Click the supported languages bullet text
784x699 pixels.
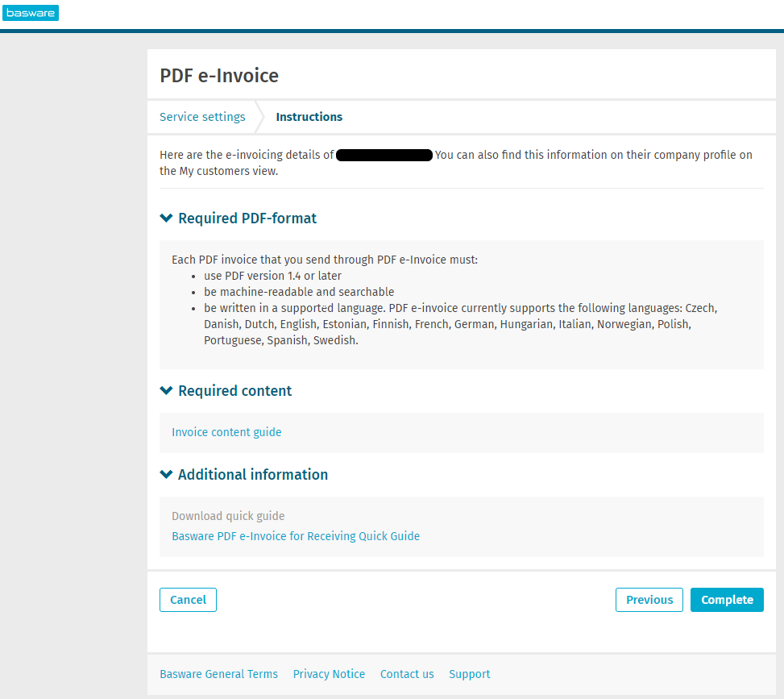(x=461, y=324)
